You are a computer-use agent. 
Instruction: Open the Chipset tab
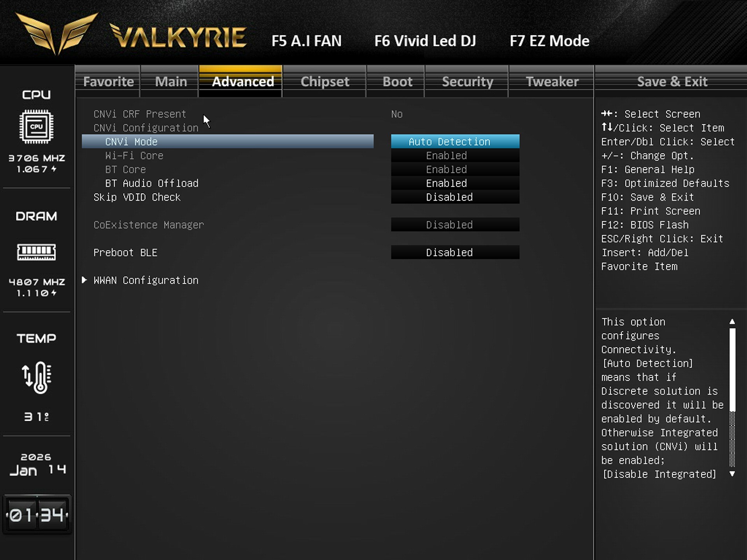tap(324, 82)
